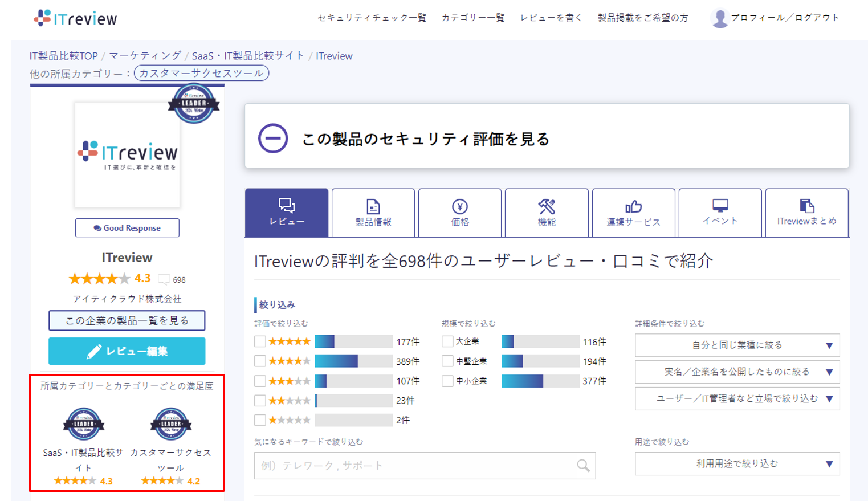This screenshot has width=868, height=501.
Task: Open 連携サービス via thumbs-up icon
Action: coord(633,206)
